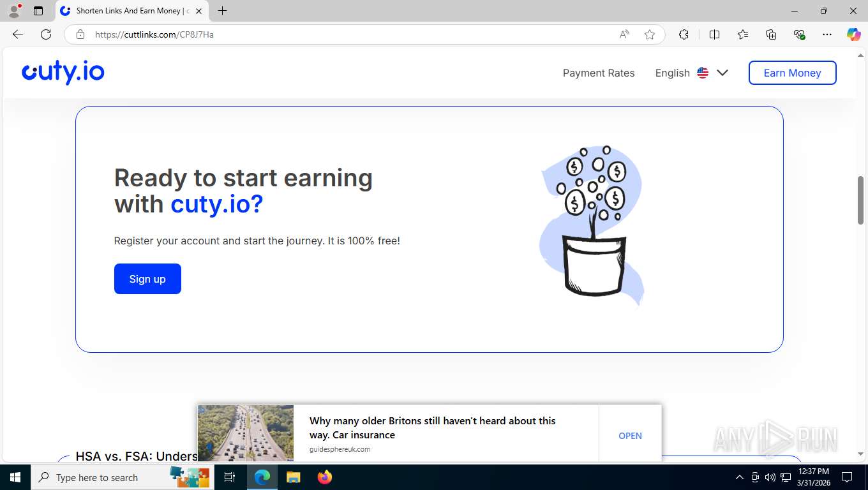Click the Earn Money button
Image resolution: width=868 pixels, height=490 pixels.
pos(792,73)
